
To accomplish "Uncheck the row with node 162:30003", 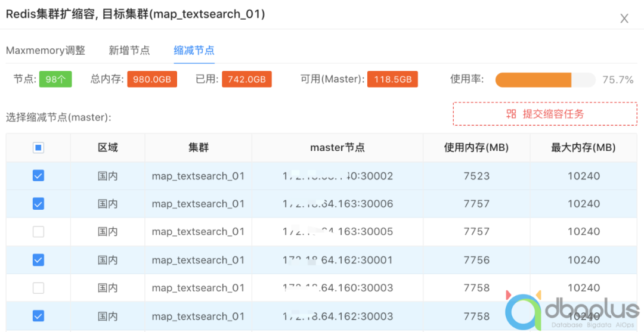I will (x=38, y=316).
